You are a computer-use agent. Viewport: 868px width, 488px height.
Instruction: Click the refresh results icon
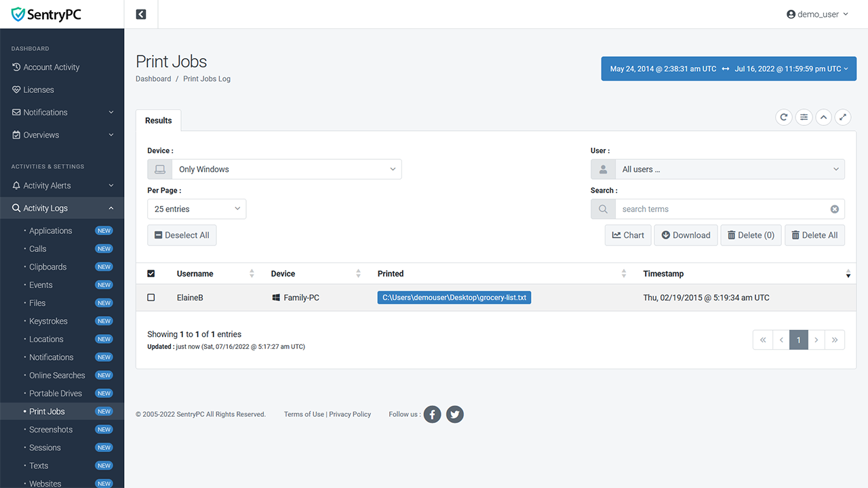(x=784, y=117)
